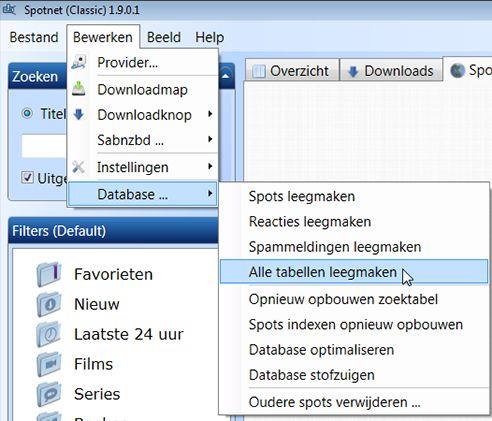Choose Opnieuw opbouwen zoektabel
Screen dimensions: 492x421
pyautogui.click(x=354, y=299)
